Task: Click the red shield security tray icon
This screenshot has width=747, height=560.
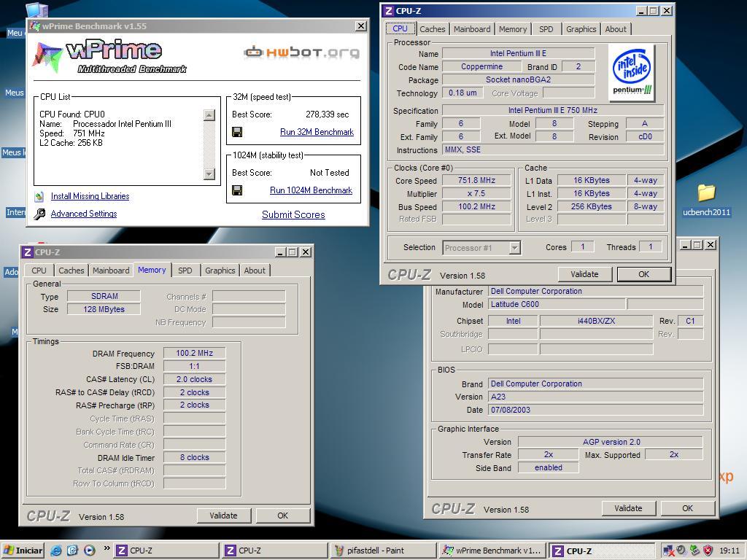Action: point(708,551)
